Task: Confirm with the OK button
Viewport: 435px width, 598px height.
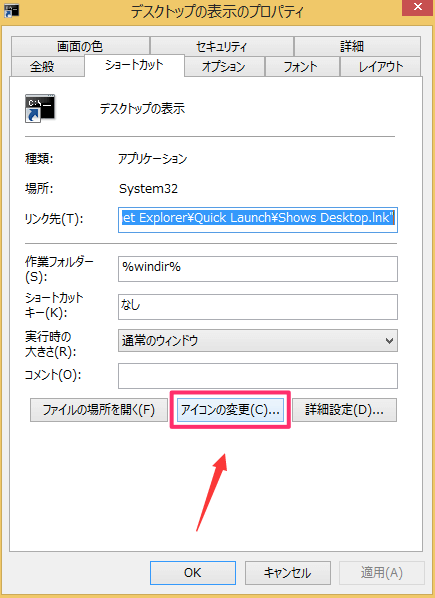Action: tap(193, 572)
